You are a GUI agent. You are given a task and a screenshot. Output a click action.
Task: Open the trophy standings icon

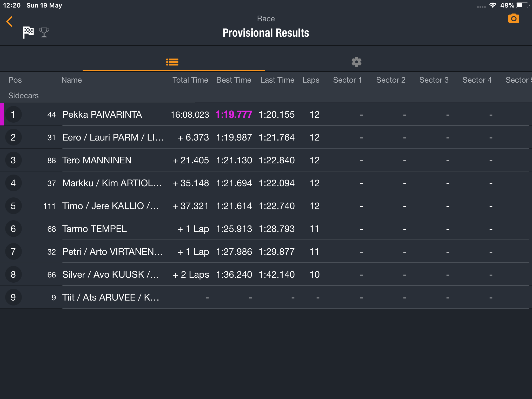tap(44, 32)
